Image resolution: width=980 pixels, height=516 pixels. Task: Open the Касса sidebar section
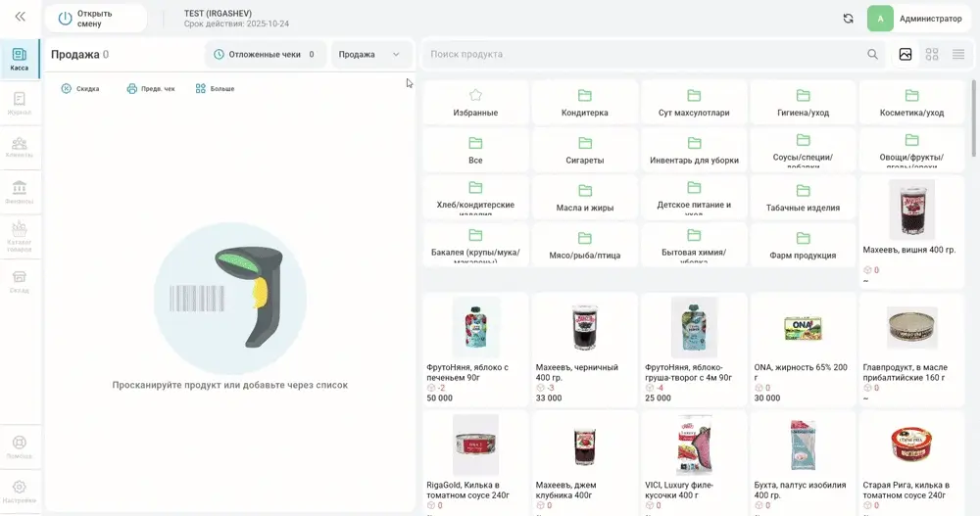click(20, 59)
